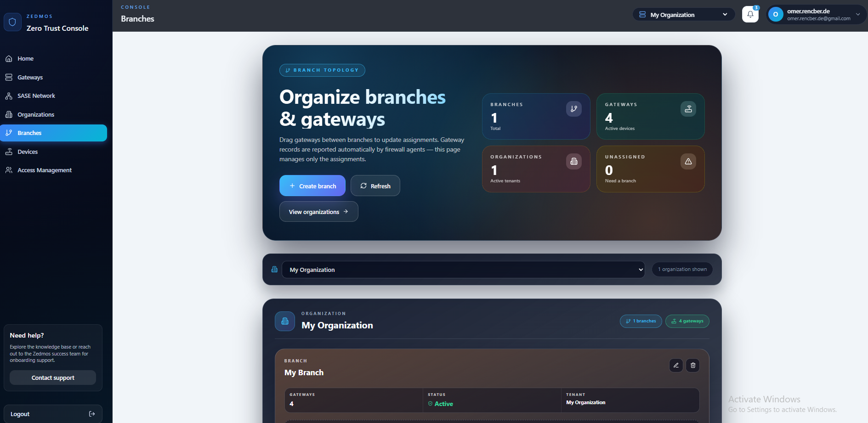Open Access Management

click(53, 170)
